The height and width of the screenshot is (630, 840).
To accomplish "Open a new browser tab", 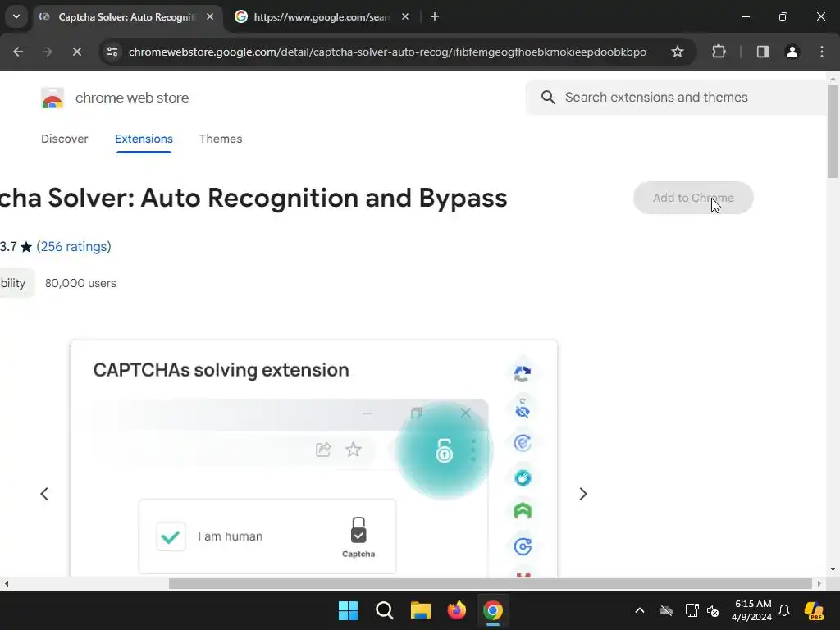I will [435, 17].
